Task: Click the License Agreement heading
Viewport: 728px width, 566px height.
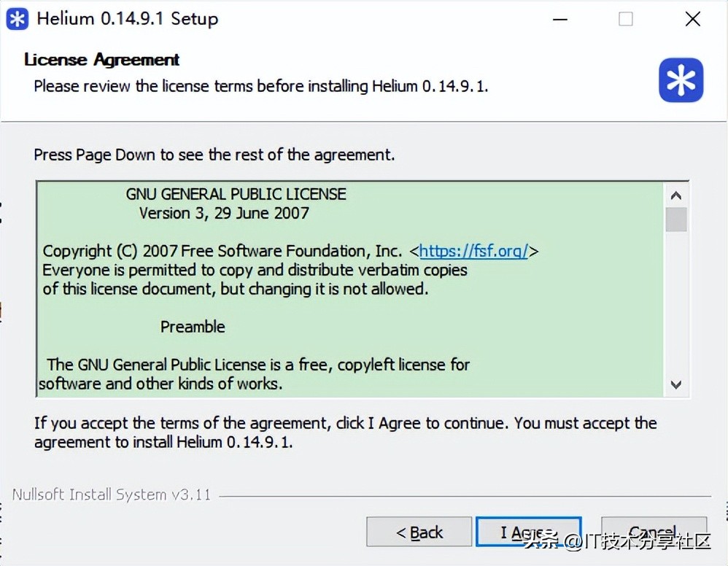Action: click(x=101, y=59)
